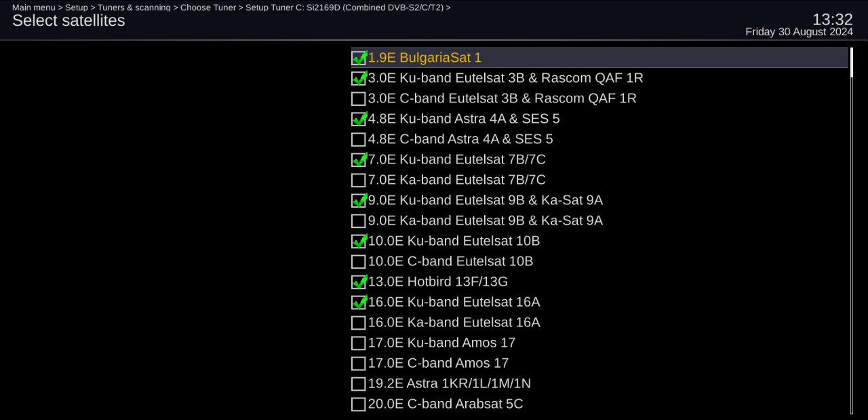
Task: Uncheck 3.0E Ku-band Eutelsat 3B checkbox
Action: pos(359,79)
